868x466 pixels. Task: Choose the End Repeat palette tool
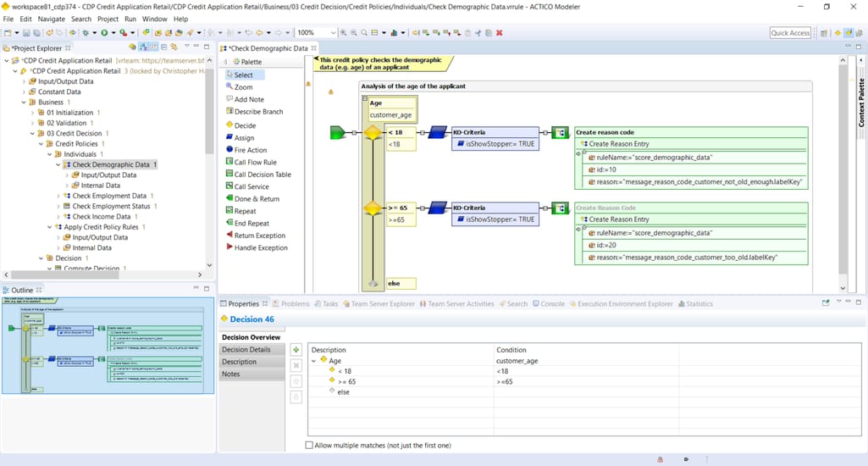click(247, 223)
